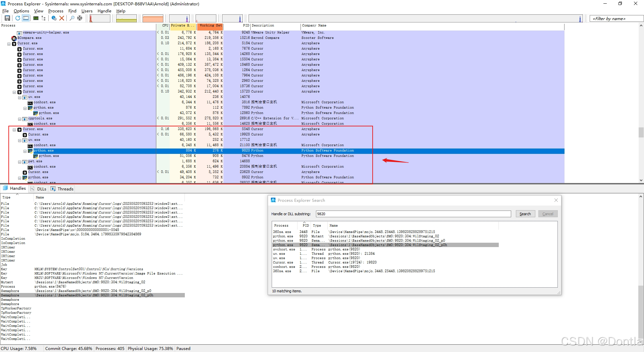Click the Handles tab icon
The height and width of the screenshot is (352, 644).
(5, 188)
